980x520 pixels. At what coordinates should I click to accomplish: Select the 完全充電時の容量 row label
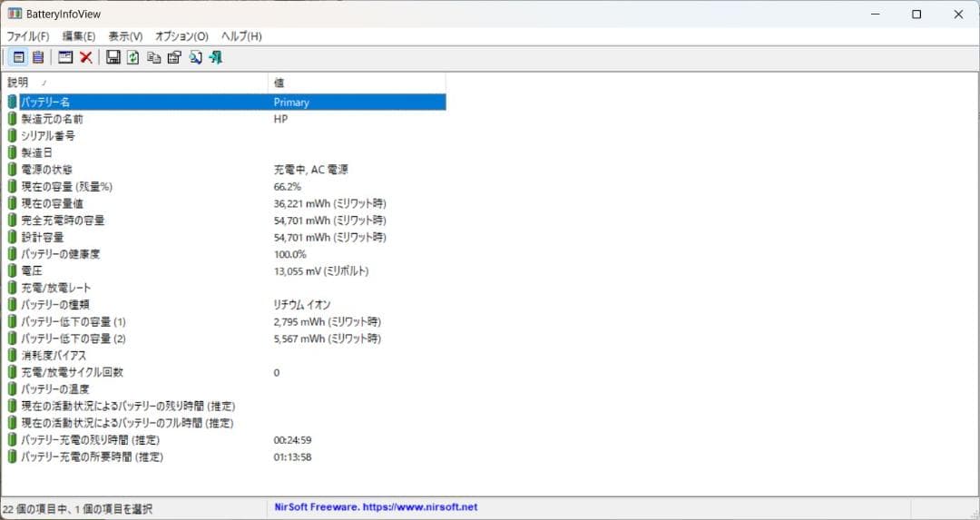(64, 220)
